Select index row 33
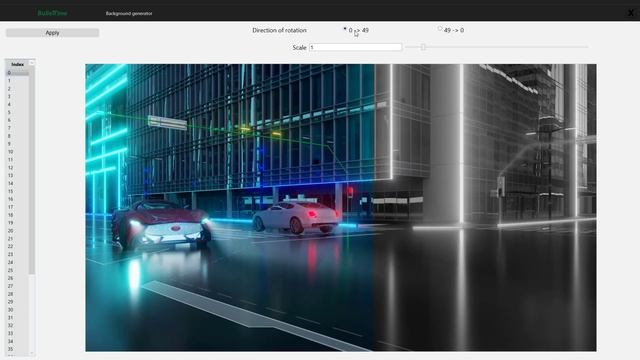 click(x=17, y=333)
